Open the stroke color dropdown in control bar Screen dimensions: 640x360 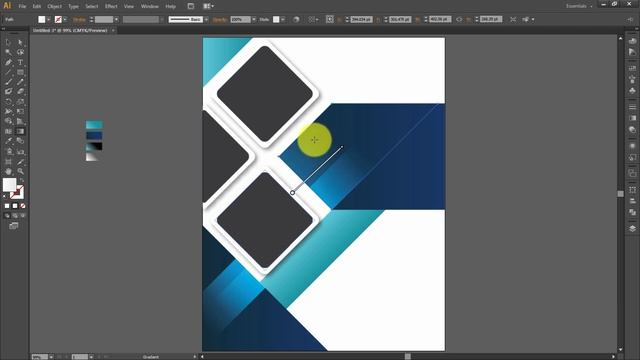coord(65,19)
